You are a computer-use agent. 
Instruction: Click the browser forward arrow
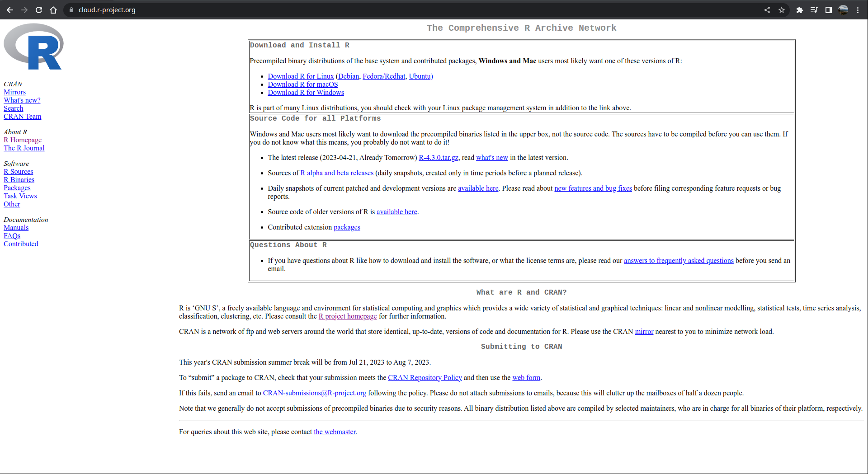24,10
